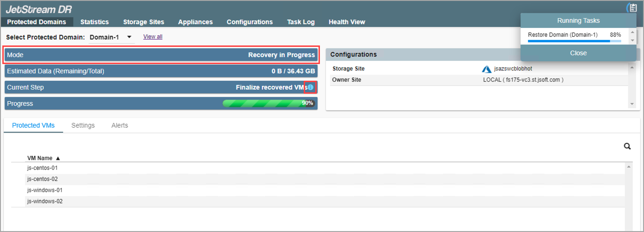This screenshot has width=644, height=232.
Task: Open the Health View tab
Action: 347,22
